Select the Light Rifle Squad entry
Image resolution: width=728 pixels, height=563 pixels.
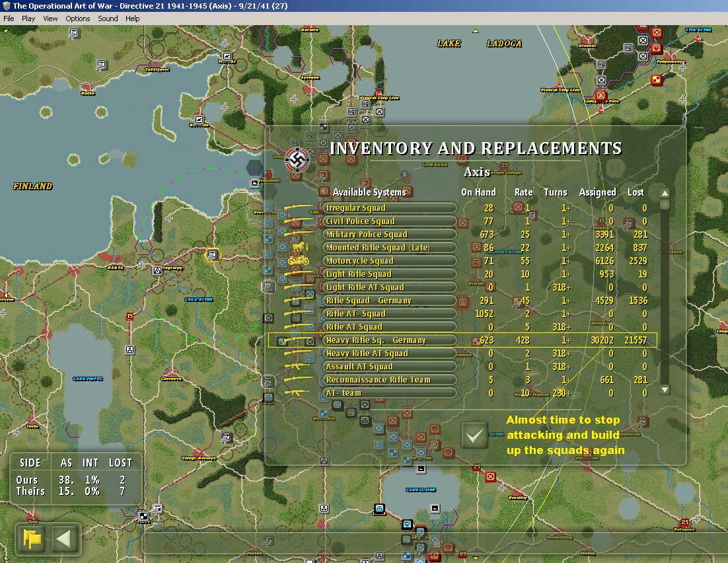coord(389,274)
